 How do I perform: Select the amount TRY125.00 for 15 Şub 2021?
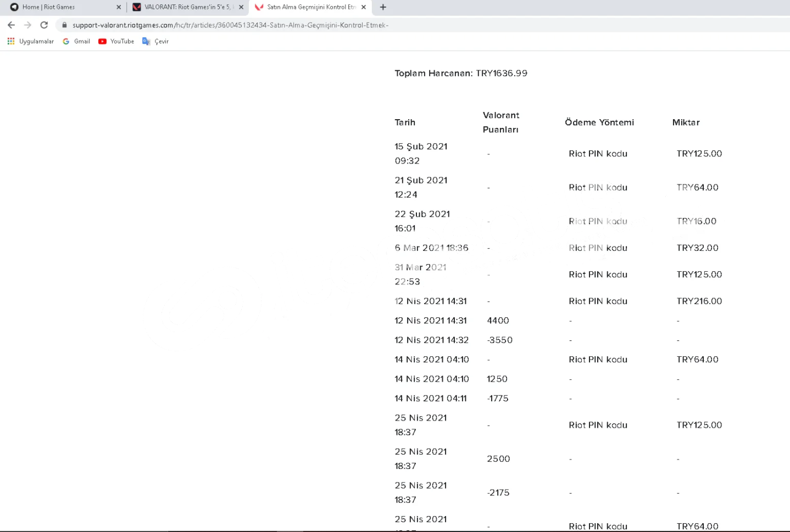(699, 154)
